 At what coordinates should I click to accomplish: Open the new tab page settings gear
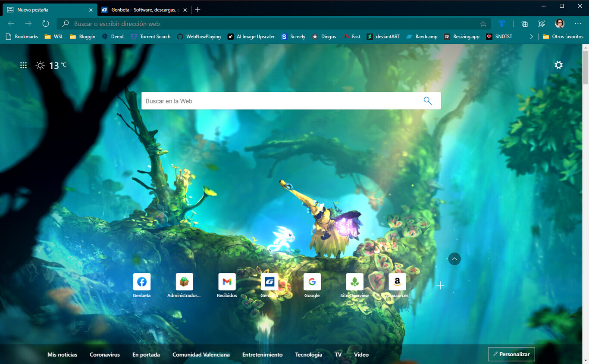point(558,65)
